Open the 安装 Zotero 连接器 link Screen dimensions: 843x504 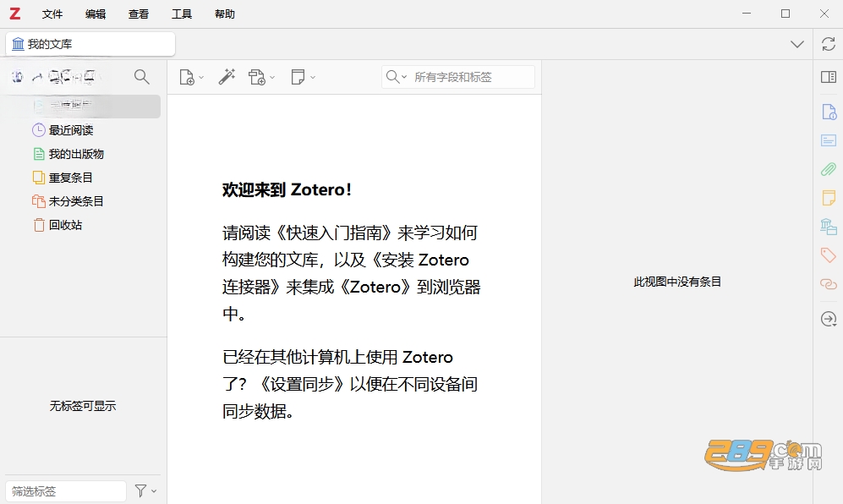click(x=353, y=273)
